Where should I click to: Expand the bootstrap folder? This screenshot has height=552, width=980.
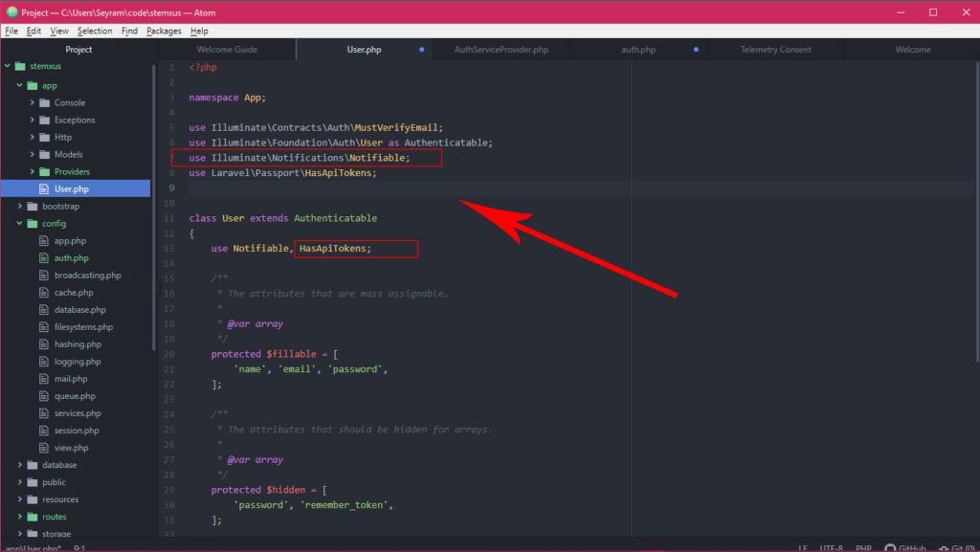pos(20,207)
